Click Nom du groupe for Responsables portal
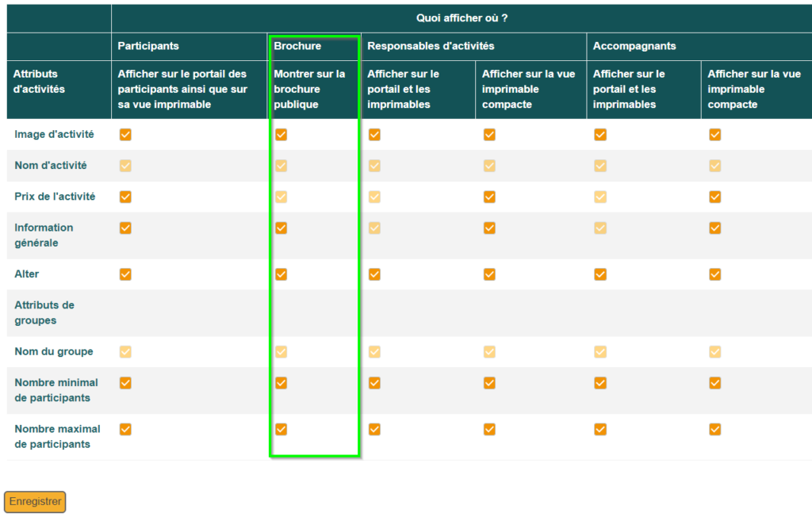The height and width of the screenshot is (517, 812). coord(374,352)
